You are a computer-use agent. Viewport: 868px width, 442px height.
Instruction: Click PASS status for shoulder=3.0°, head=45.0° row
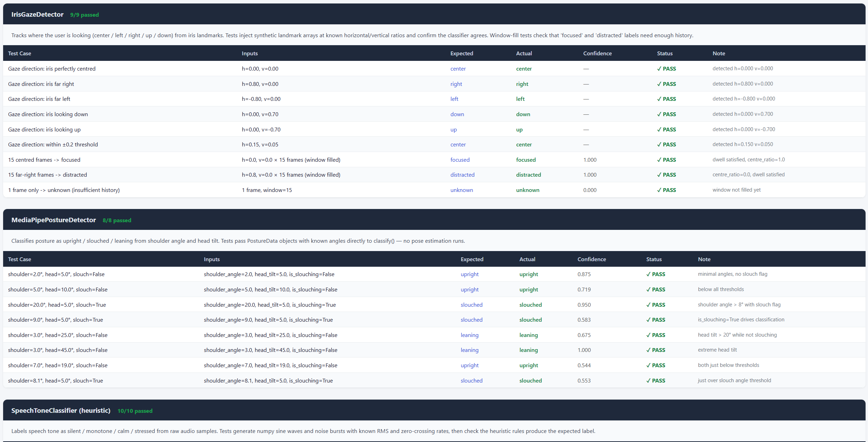(656, 350)
